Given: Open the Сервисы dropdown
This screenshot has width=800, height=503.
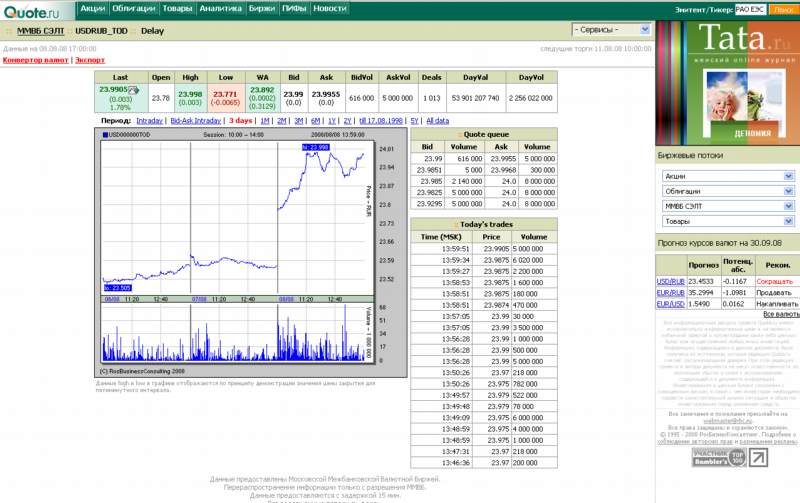Looking at the screenshot, I should tap(611, 30).
